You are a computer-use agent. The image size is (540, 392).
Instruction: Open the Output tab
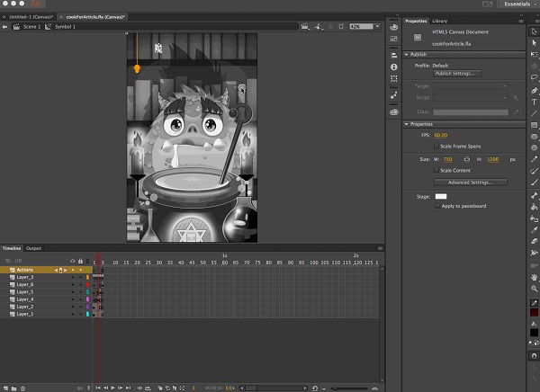tap(33, 248)
